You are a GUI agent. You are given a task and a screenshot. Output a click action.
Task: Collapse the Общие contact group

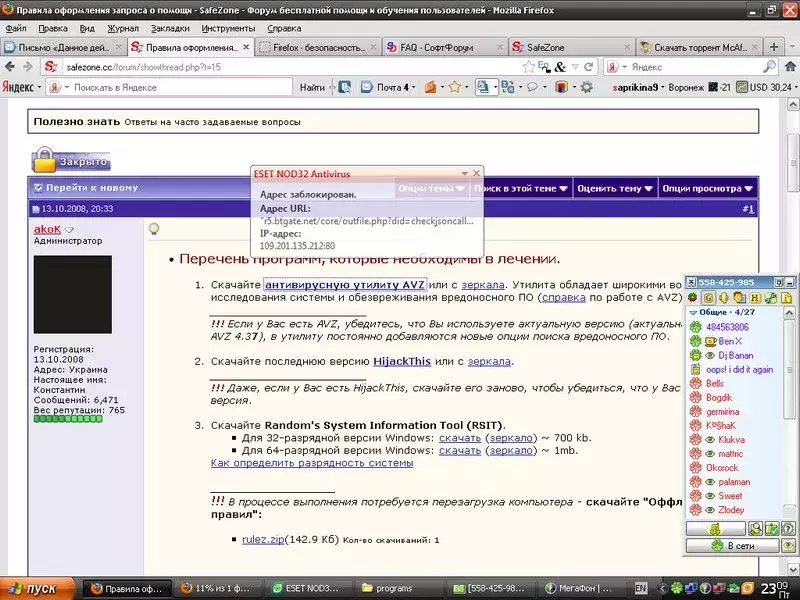tap(692, 312)
